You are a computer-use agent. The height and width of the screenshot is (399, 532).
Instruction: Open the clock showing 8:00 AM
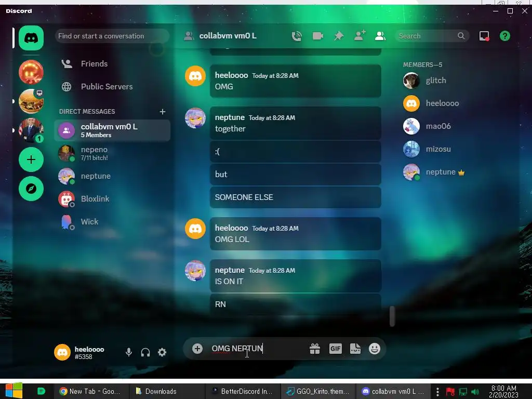[x=504, y=391]
